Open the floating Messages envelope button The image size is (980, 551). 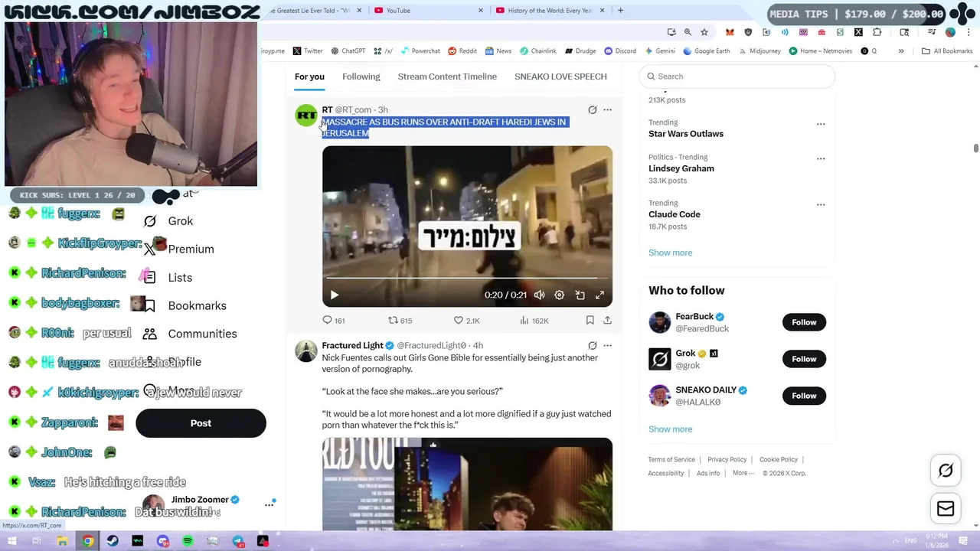(946, 509)
